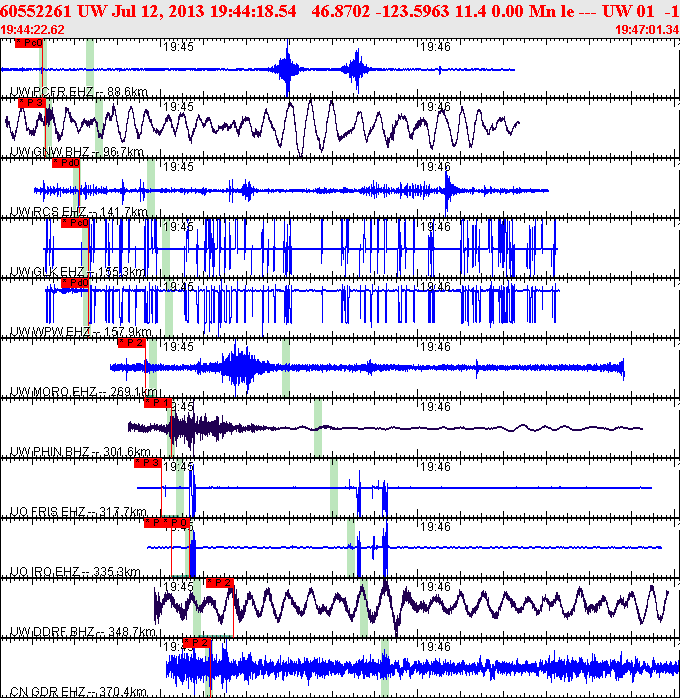Click the 19:45 time label on the GNW trace

(178, 107)
